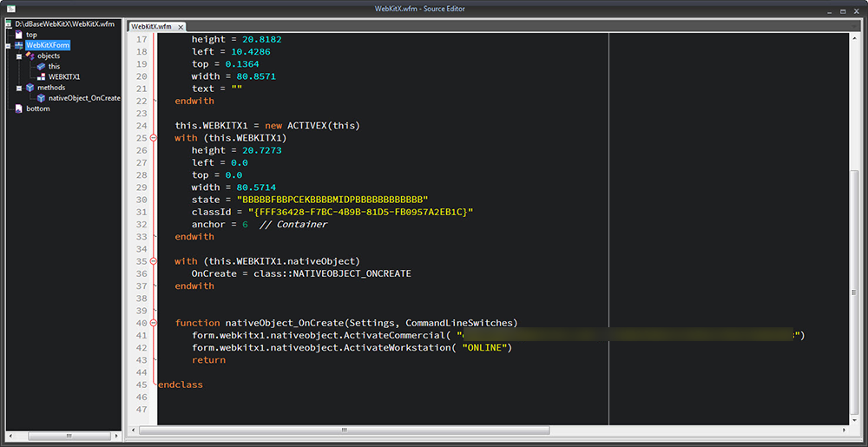This screenshot has height=447, width=868.
Task: Click the tree panel scrollbar right arrow
Action: [x=117, y=436]
